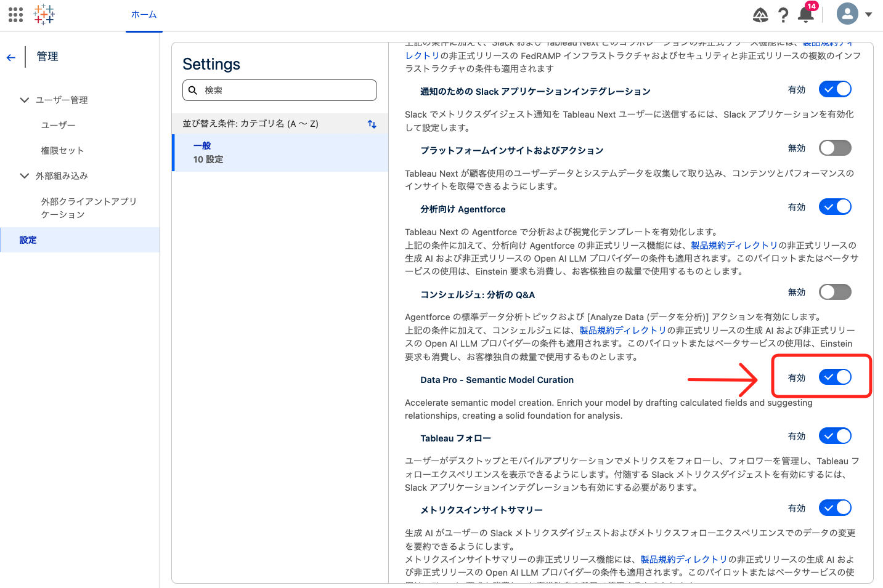The image size is (883, 588).
Task: Click 通知のための Slack アプリケーションインテグレーション title
Action: (535, 91)
